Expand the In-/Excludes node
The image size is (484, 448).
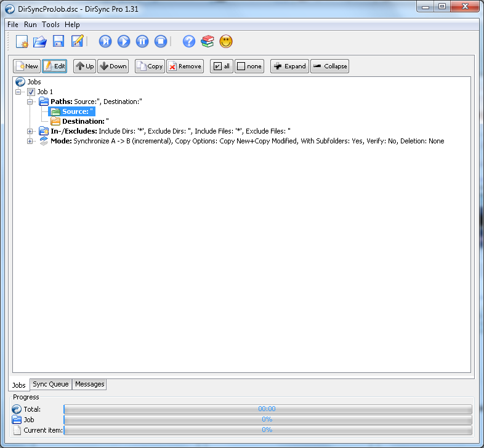(30, 132)
